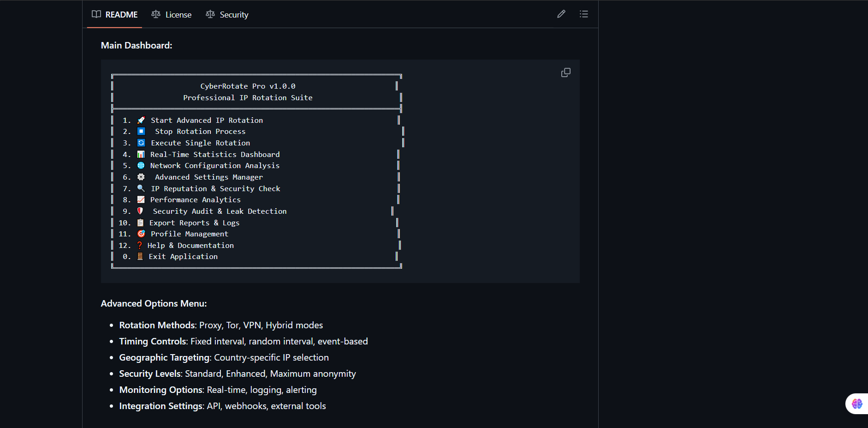Click the edit pencil icon
The width and height of the screenshot is (868, 428).
[561, 14]
